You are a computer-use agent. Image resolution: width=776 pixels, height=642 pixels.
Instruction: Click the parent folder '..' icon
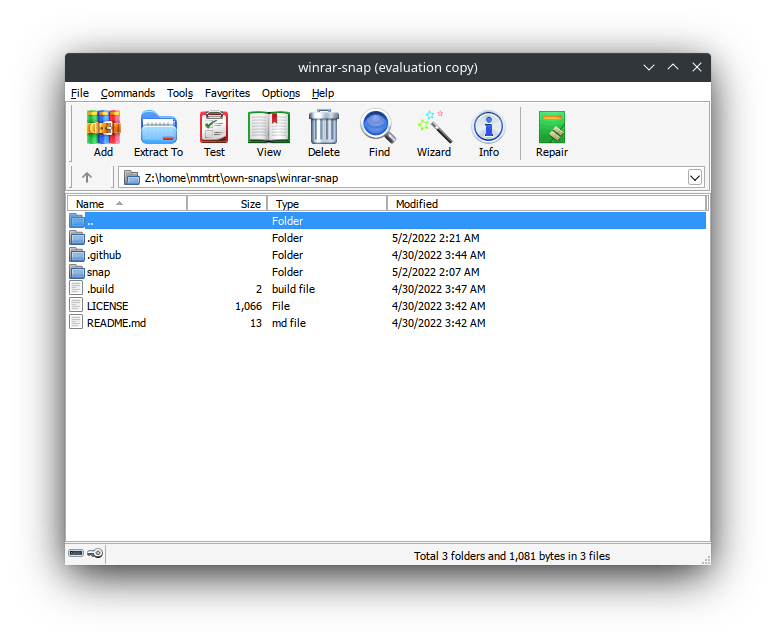tap(77, 221)
